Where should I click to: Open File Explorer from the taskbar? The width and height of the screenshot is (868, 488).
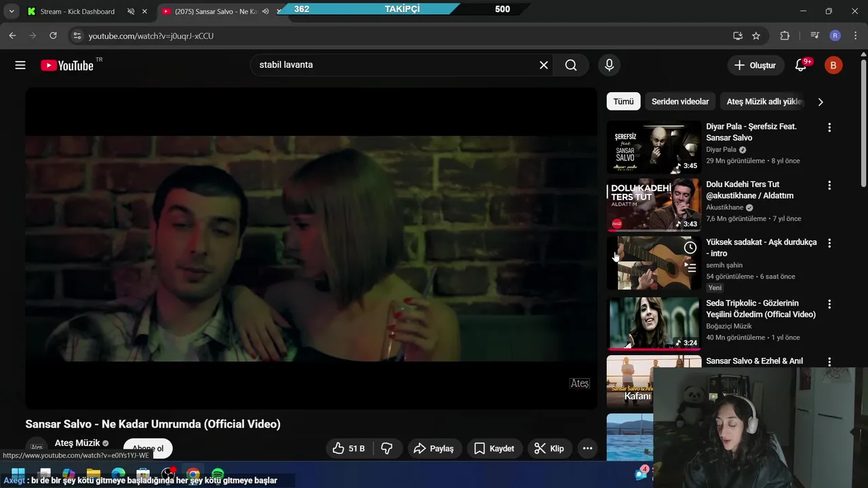coord(93,474)
